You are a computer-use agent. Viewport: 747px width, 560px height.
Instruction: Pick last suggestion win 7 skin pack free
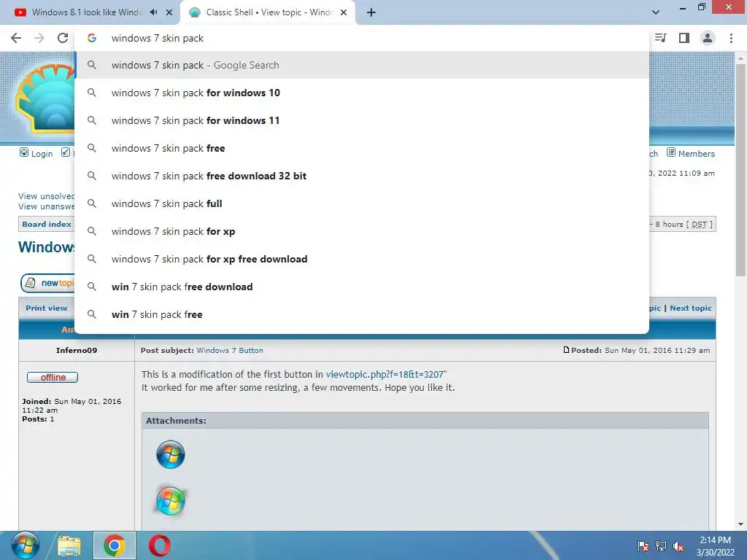point(362,314)
